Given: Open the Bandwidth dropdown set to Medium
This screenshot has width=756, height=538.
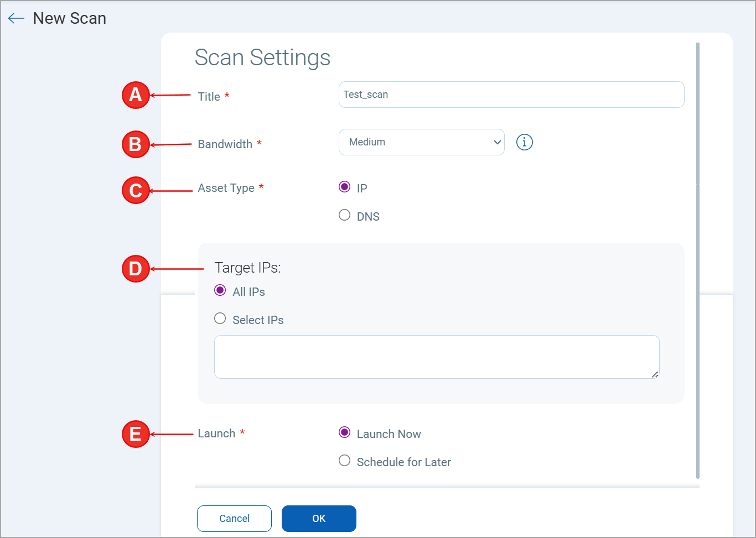Looking at the screenshot, I should point(421,142).
